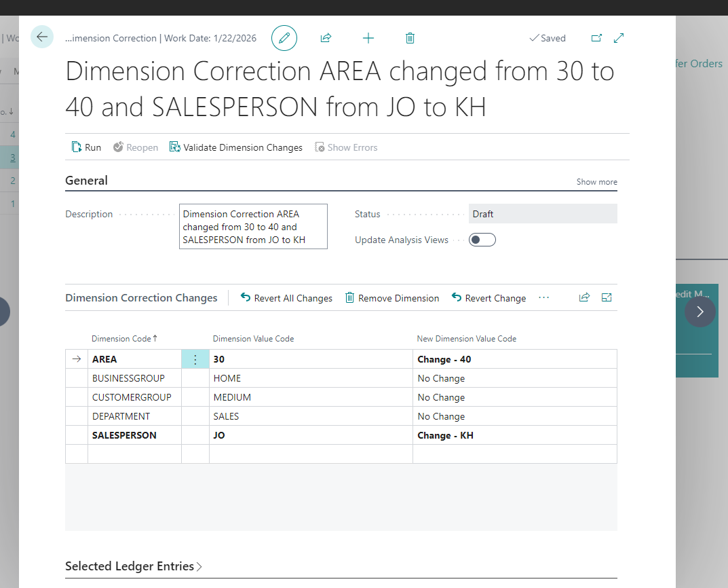This screenshot has width=728, height=588.
Task: Create a new record using the plus icon
Action: pos(368,38)
